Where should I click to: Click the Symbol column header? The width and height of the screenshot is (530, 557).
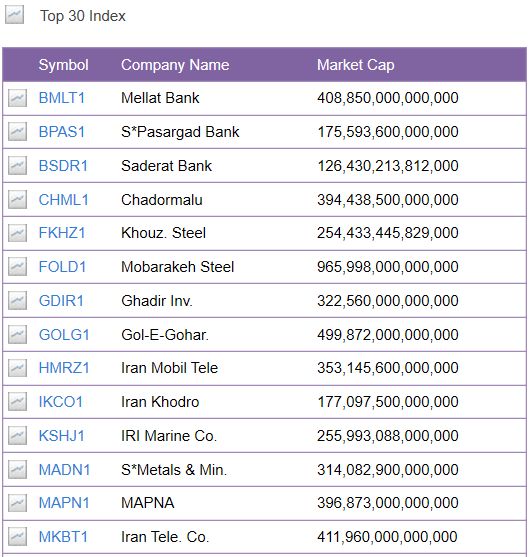click(64, 65)
